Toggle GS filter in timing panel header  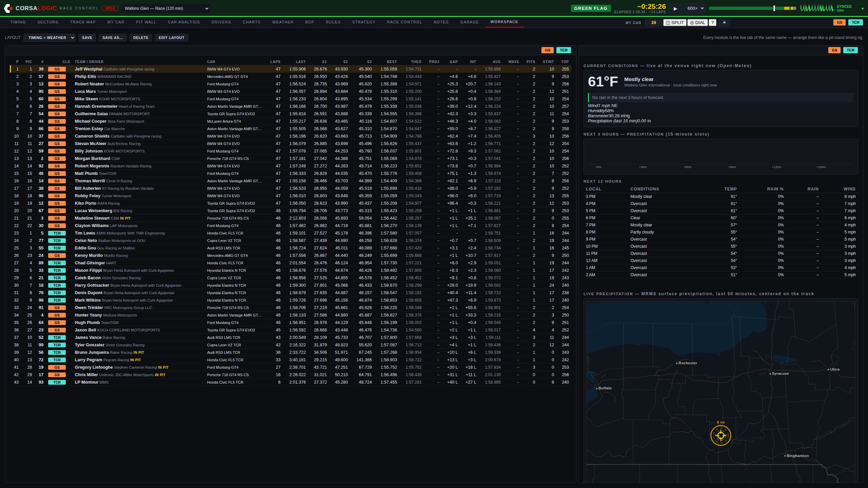[x=548, y=50]
